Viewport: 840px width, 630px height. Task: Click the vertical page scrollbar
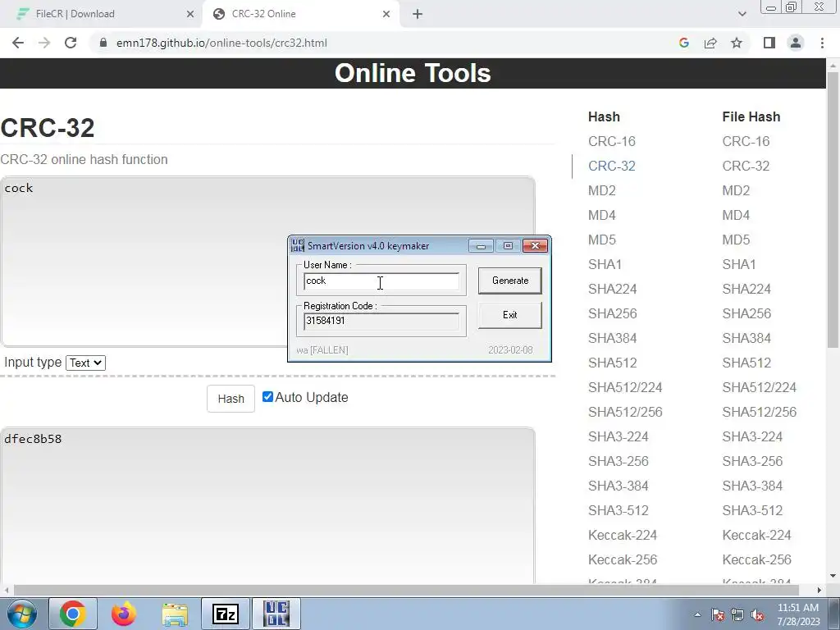click(833, 209)
